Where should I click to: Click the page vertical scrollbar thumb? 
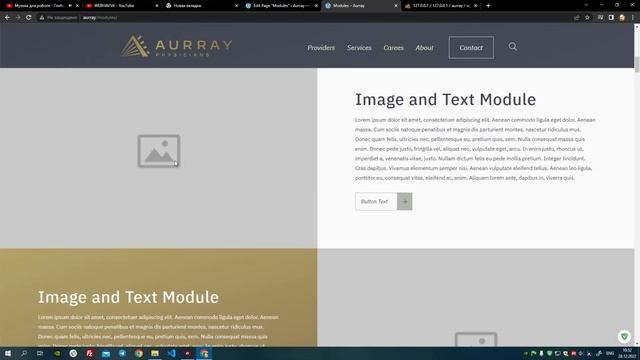point(637,64)
